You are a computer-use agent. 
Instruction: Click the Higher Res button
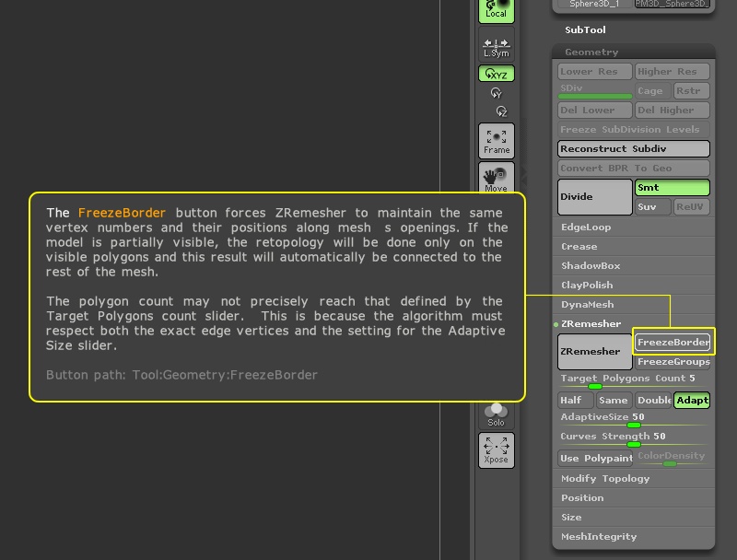coord(673,72)
